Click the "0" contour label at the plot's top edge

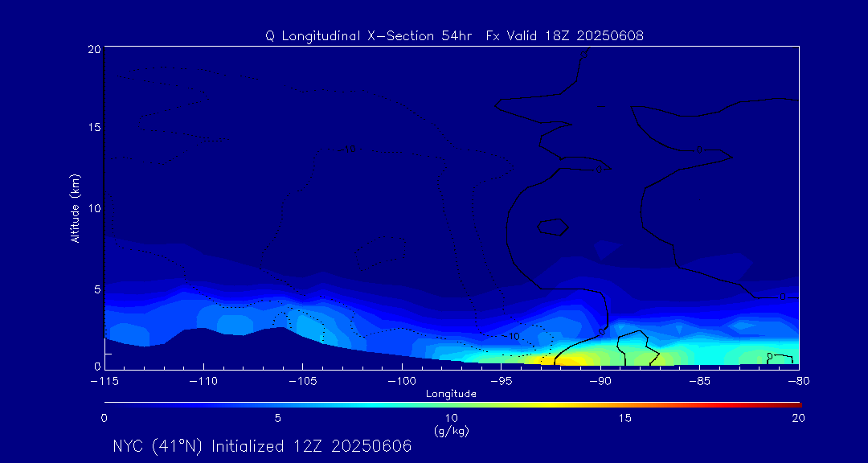click(583, 55)
